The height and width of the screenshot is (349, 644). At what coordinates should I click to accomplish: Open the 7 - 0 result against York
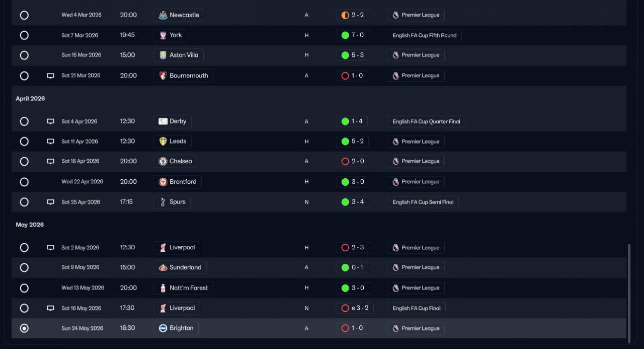(x=352, y=35)
